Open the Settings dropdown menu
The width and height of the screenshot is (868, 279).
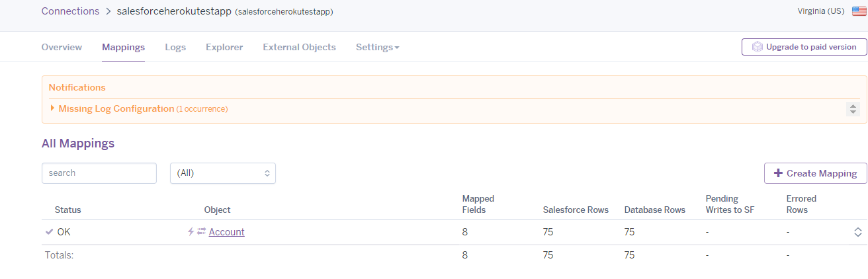click(x=377, y=48)
